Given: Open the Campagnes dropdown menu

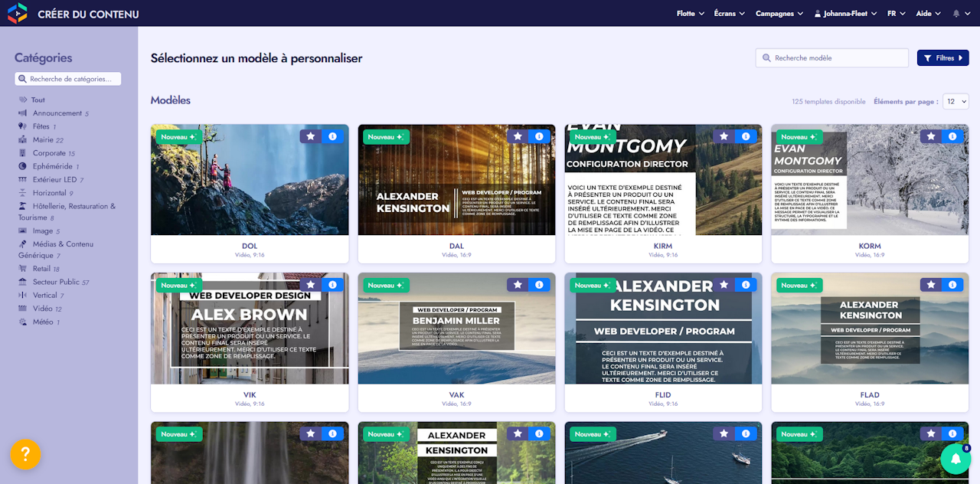Looking at the screenshot, I should [x=779, y=13].
